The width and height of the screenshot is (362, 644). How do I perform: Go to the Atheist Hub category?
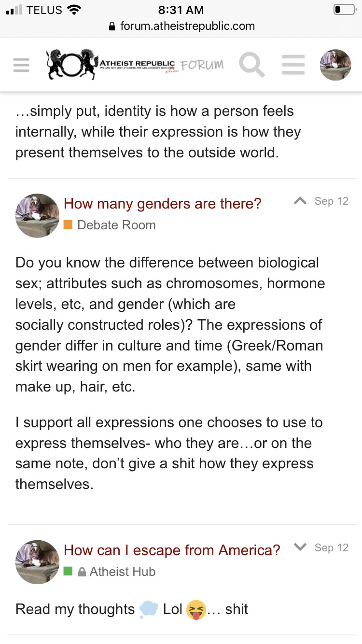[x=123, y=572]
